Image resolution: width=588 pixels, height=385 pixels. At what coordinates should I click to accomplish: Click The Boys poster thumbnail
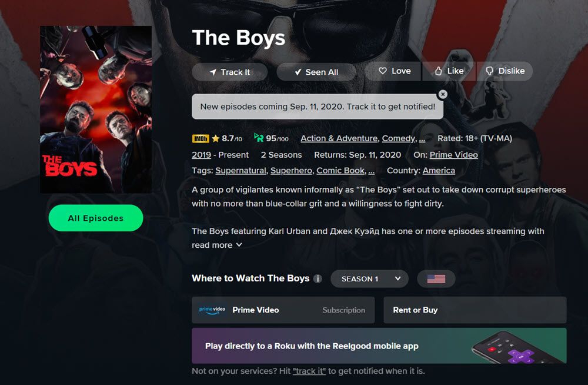tap(96, 109)
